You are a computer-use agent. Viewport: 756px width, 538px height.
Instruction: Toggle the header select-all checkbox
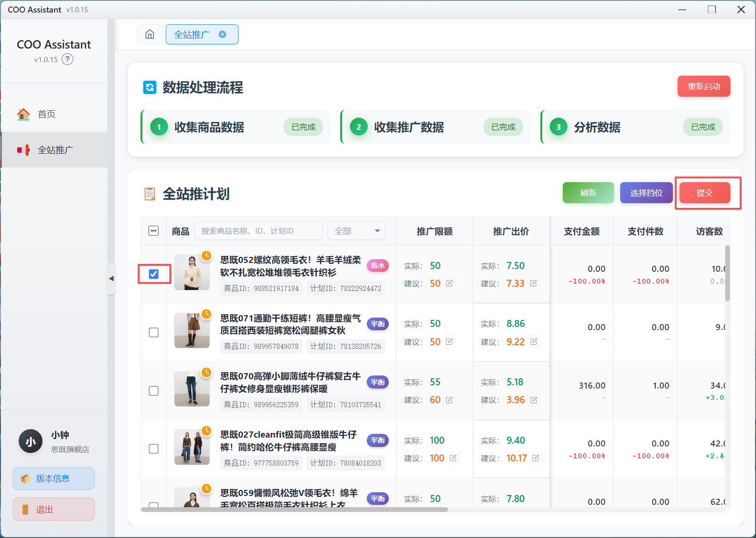[x=154, y=230]
